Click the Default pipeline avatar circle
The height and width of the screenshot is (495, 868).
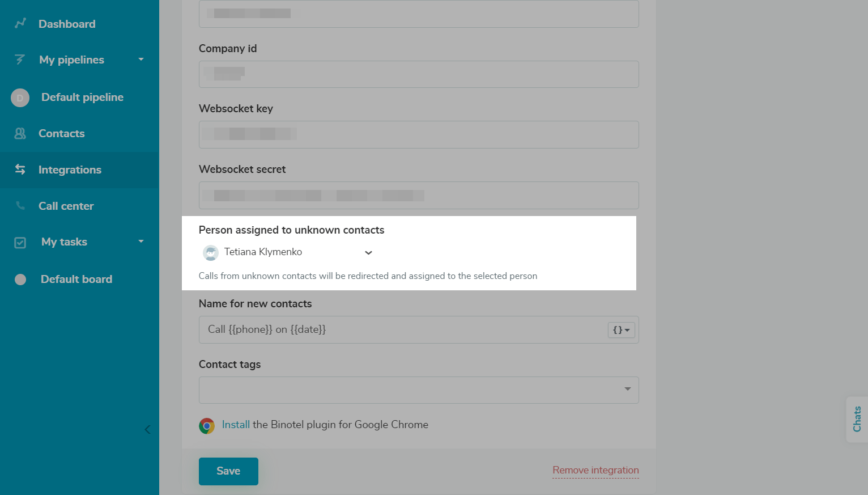[x=20, y=98]
